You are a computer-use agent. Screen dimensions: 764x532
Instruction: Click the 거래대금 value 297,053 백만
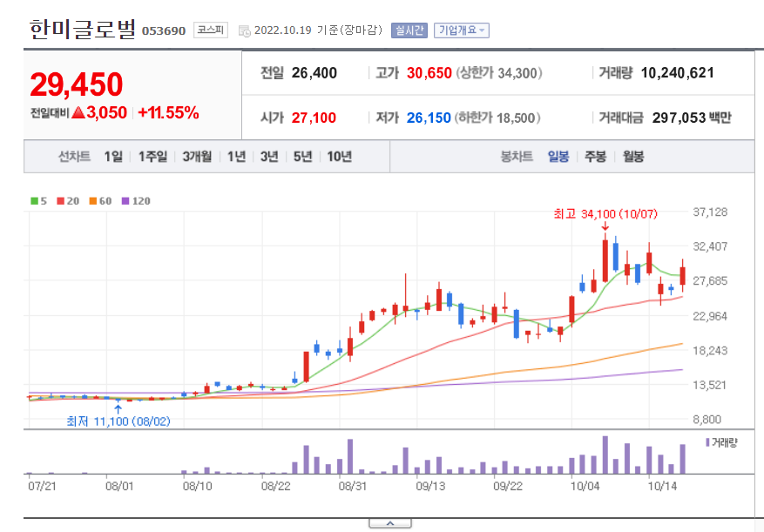point(692,118)
